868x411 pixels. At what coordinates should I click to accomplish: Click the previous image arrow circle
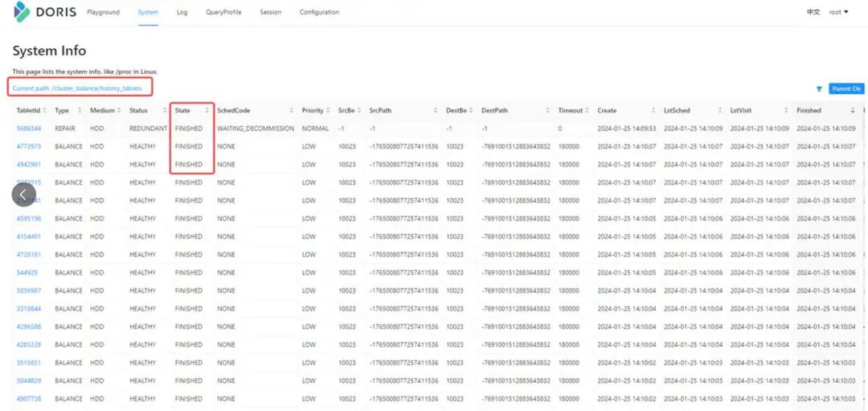click(x=24, y=195)
